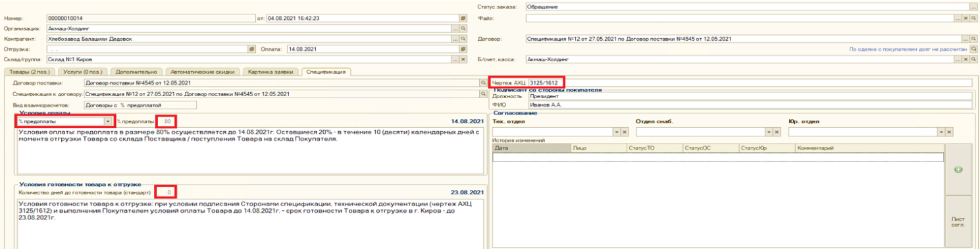Click magnifier beside Договор поставки field

coord(482,83)
